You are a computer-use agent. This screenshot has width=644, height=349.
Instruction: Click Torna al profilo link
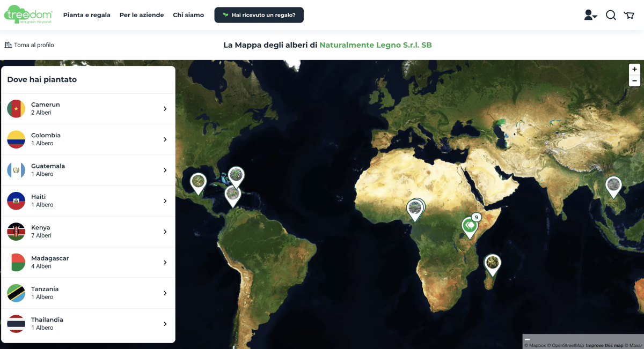[x=30, y=45]
